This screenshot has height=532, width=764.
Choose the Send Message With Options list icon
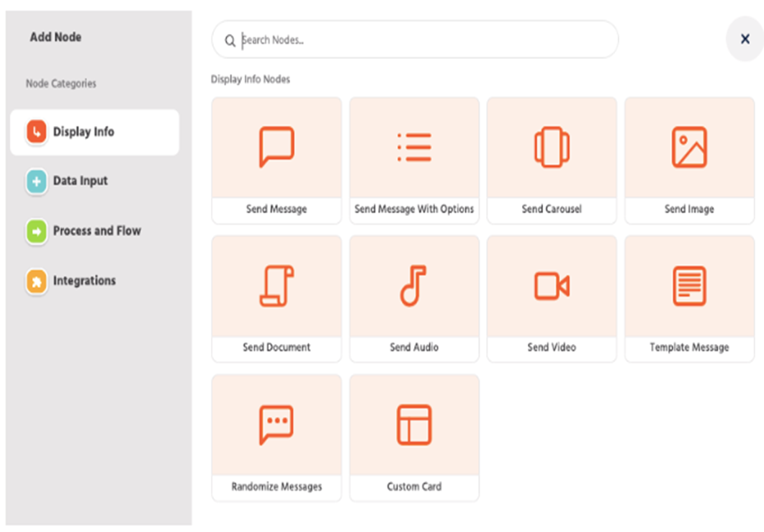414,147
